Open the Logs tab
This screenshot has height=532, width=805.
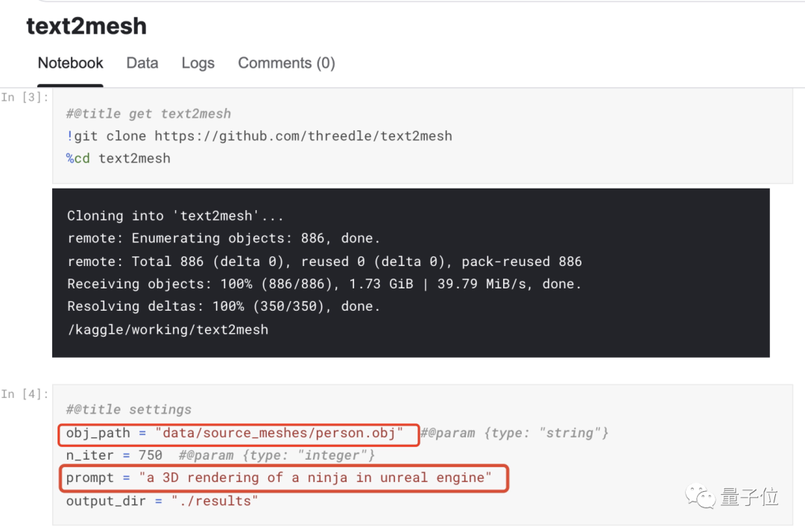pyautogui.click(x=198, y=63)
